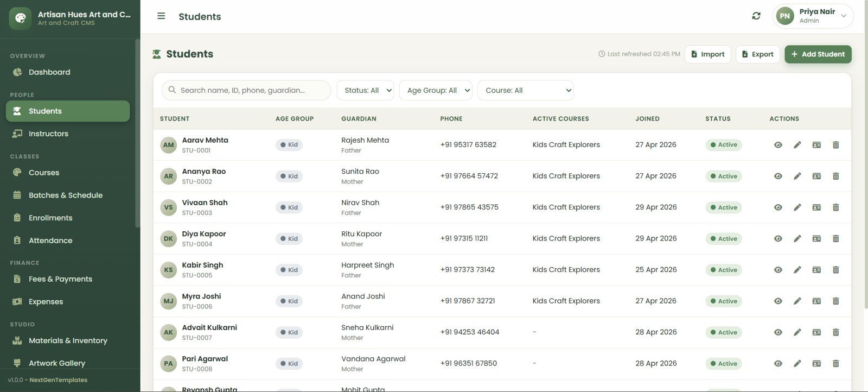Edit Myra Joshi's record pencil
This screenshot has height=392, width=868.
(797, 301)
